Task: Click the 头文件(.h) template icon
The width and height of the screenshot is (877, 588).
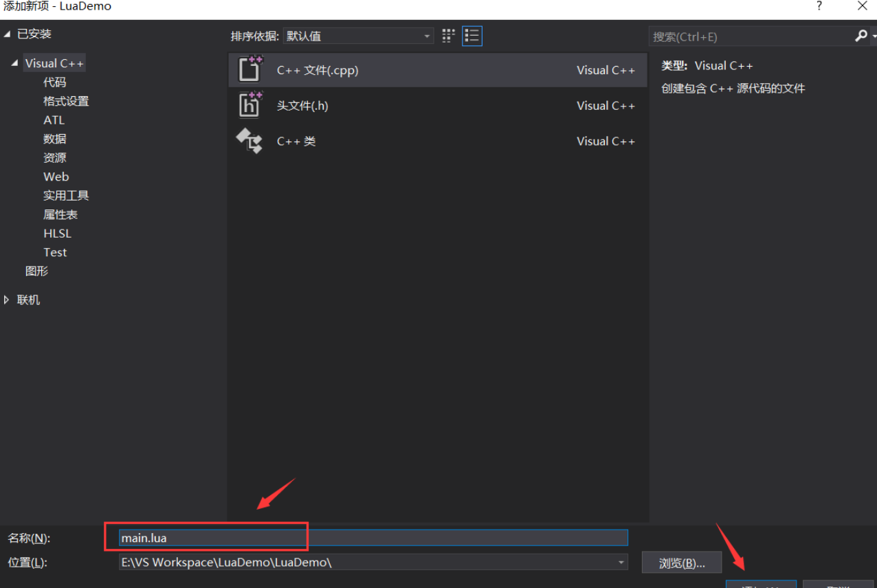Action: click(249, 104)
